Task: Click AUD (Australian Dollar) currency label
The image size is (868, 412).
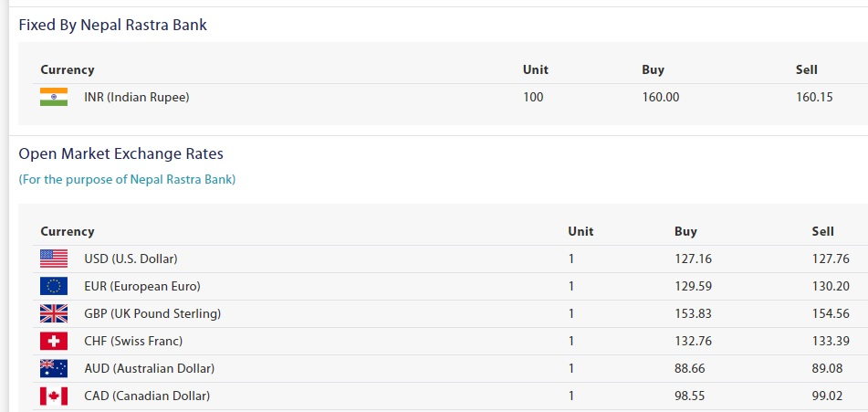Action: pyautogui.click(x=149, y=368)
